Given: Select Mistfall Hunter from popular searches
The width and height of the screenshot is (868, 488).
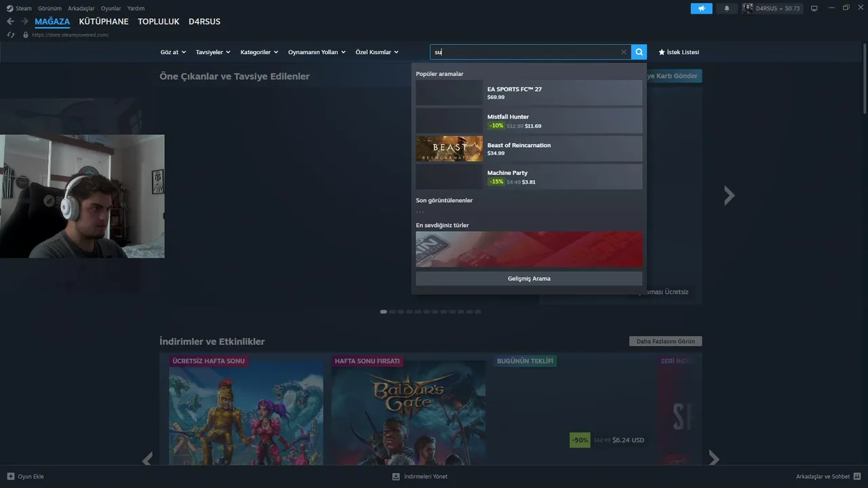Looking at the screenshot, I should pos(529,121).
